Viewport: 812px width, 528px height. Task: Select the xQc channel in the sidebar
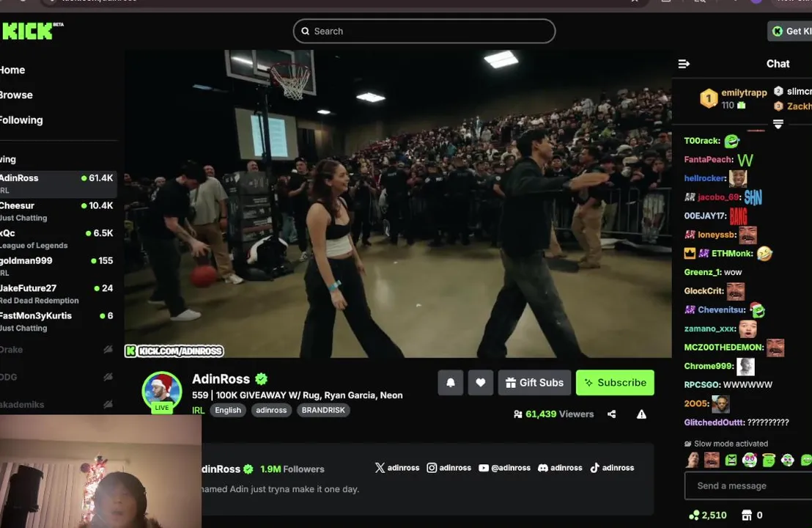point(58,239)
